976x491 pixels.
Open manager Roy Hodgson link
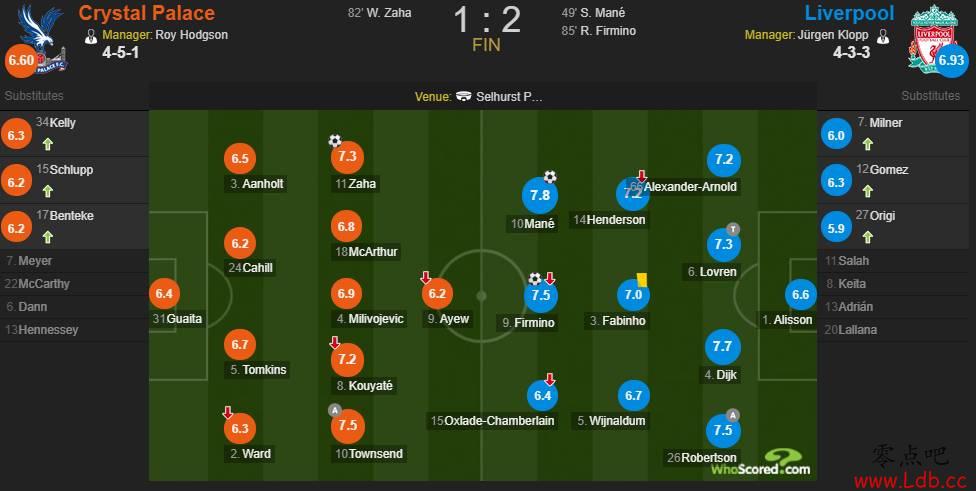point(192,35)
